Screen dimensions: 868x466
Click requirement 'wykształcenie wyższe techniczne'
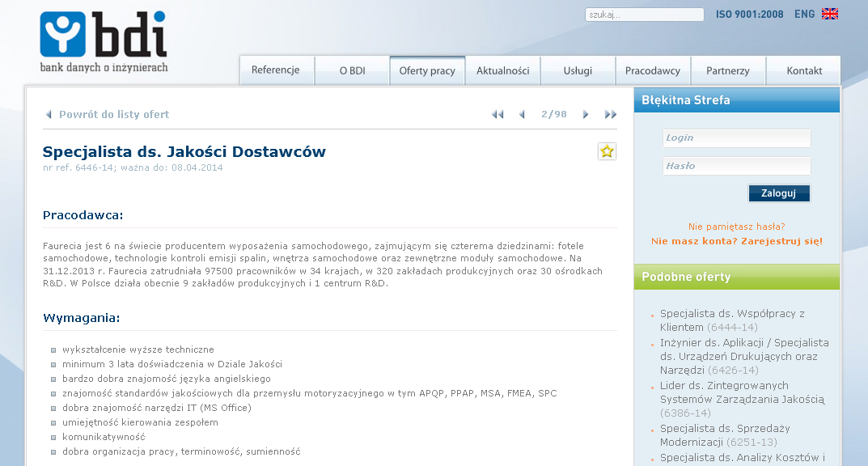click(138, 349)
